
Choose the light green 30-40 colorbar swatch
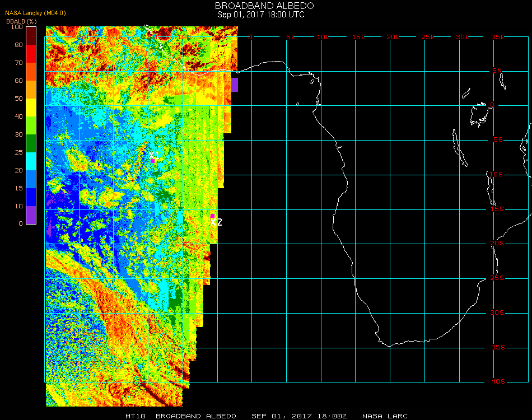(31, 125)
